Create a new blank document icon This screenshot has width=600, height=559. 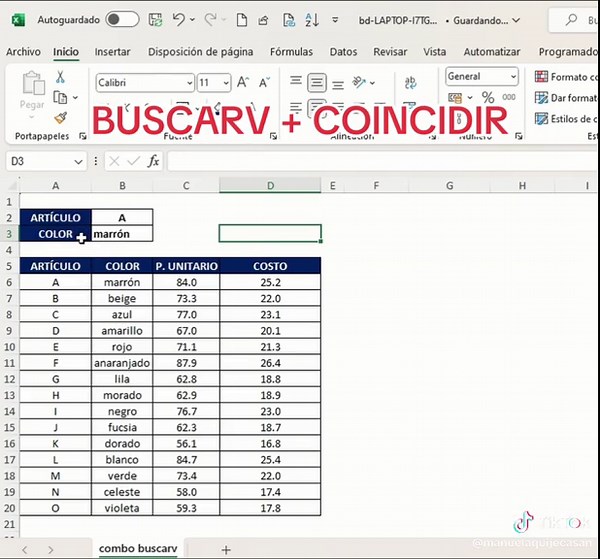241,20
